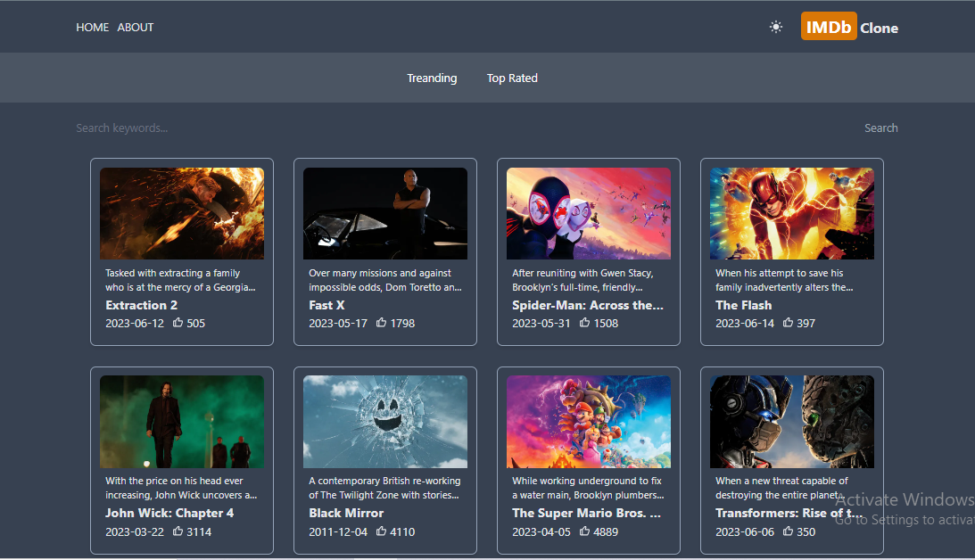Open the Black Mirror title link
This screenshot has height=560, width=975.
pos(347,513)
